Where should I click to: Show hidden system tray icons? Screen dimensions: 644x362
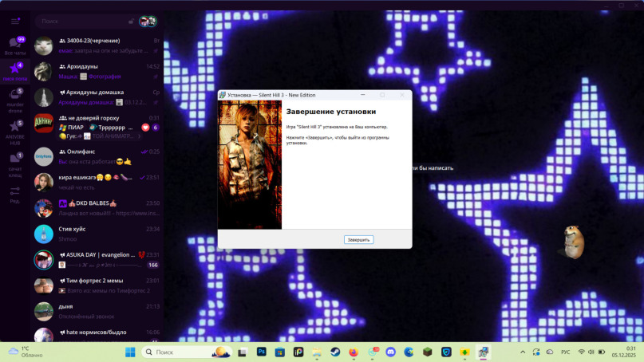tap(523, 352)
